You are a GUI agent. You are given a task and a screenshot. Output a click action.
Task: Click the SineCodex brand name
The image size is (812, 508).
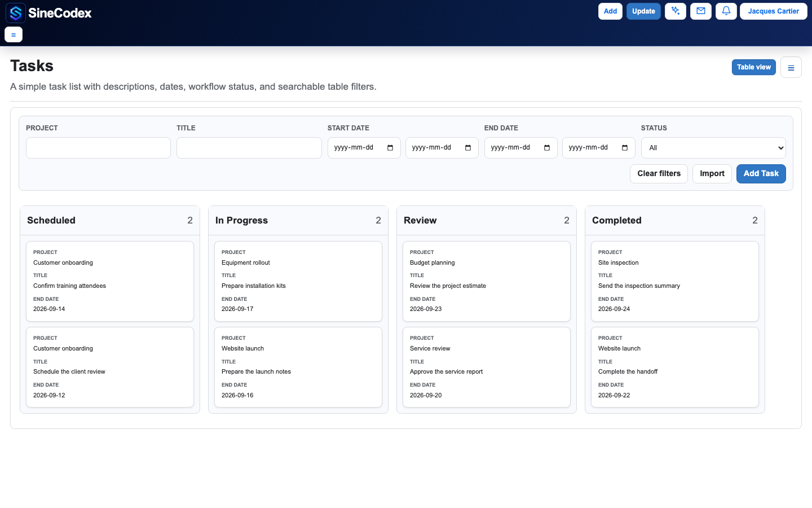(x=60, y=13)
